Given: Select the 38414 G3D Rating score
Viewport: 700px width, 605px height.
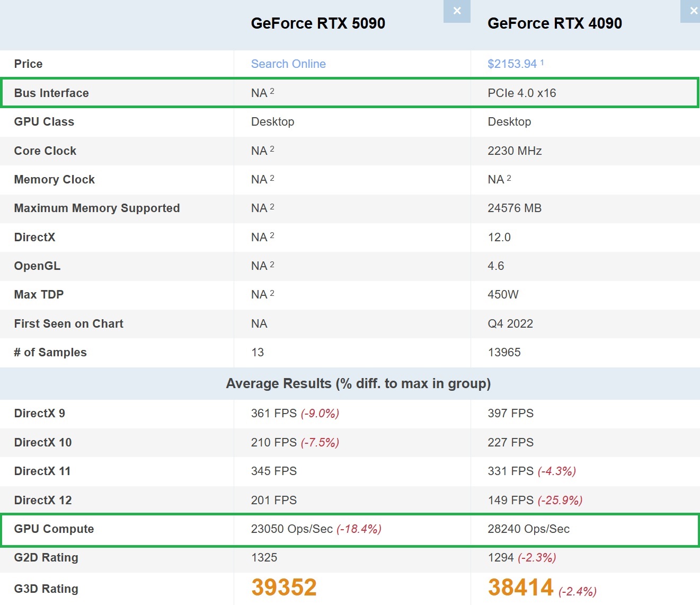Looking at the screenshot, I should tap(520, 588).
